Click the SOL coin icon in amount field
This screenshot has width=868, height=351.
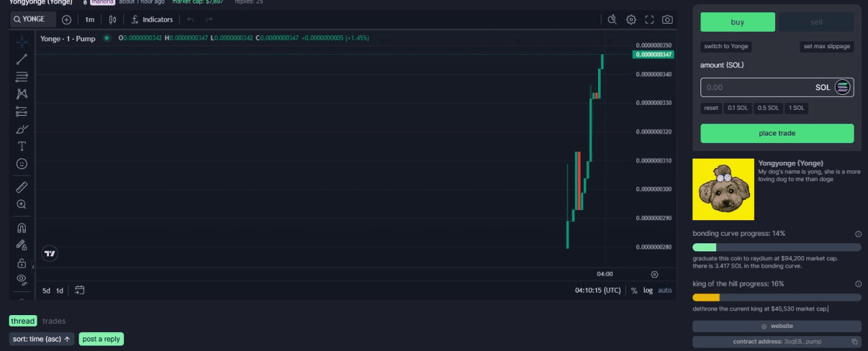point(842,87)
